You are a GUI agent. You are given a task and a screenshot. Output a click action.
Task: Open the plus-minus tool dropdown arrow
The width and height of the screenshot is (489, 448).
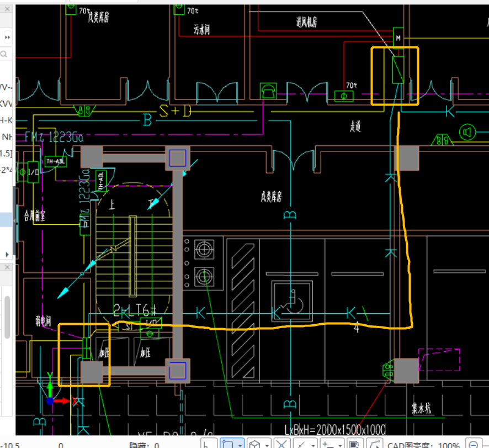340,445
